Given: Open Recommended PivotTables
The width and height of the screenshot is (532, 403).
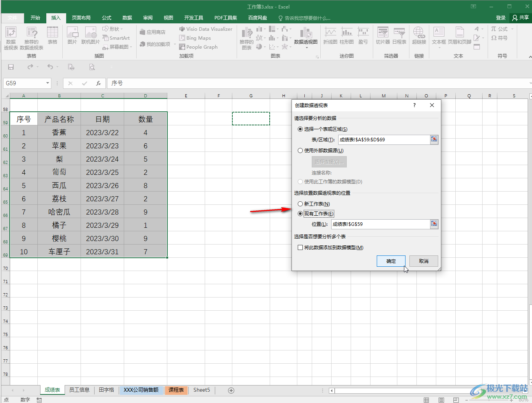Looking at the screenshot, I should pyautogui.click(x=32, y=38).
